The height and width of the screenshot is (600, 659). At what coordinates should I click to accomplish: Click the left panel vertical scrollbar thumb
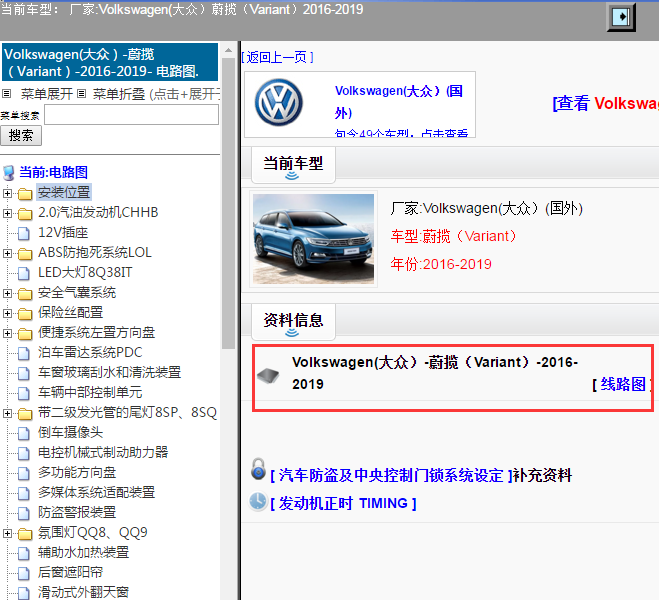228,203
